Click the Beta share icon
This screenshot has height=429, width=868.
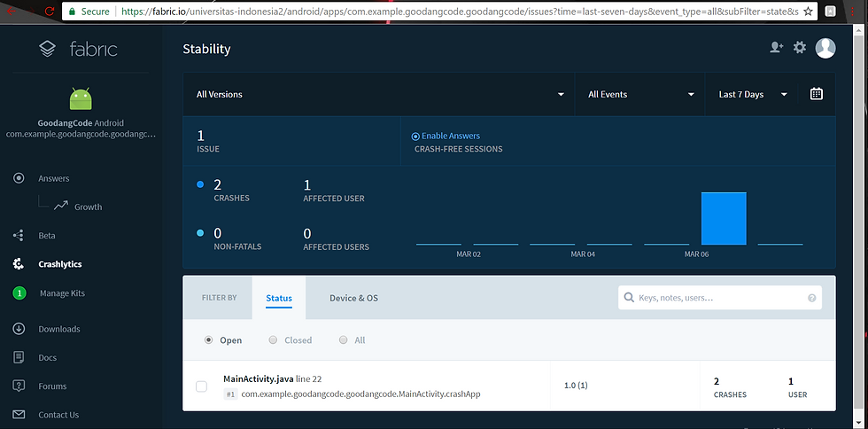tap(19, 236)
